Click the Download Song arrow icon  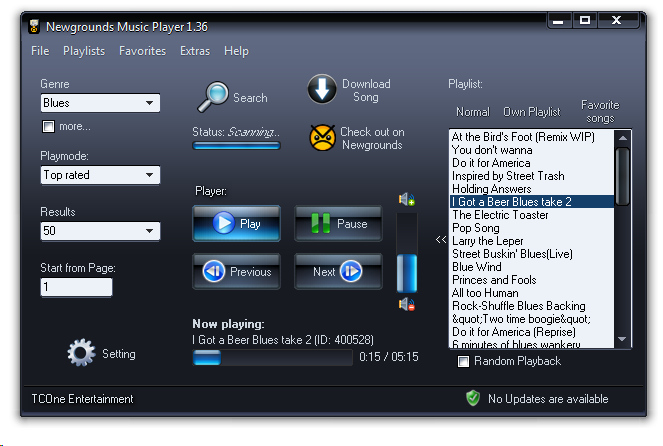click(322, 89)
